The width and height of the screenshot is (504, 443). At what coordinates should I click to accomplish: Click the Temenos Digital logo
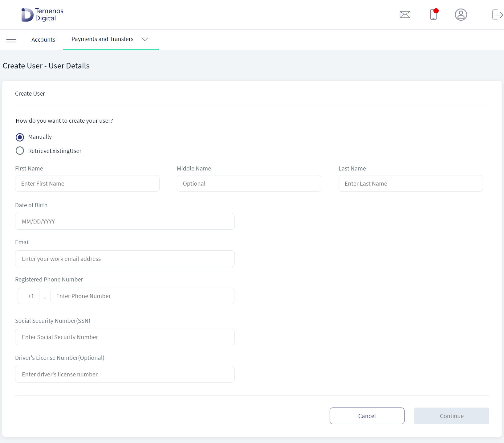pyautogui.click(x=42, y=14)
